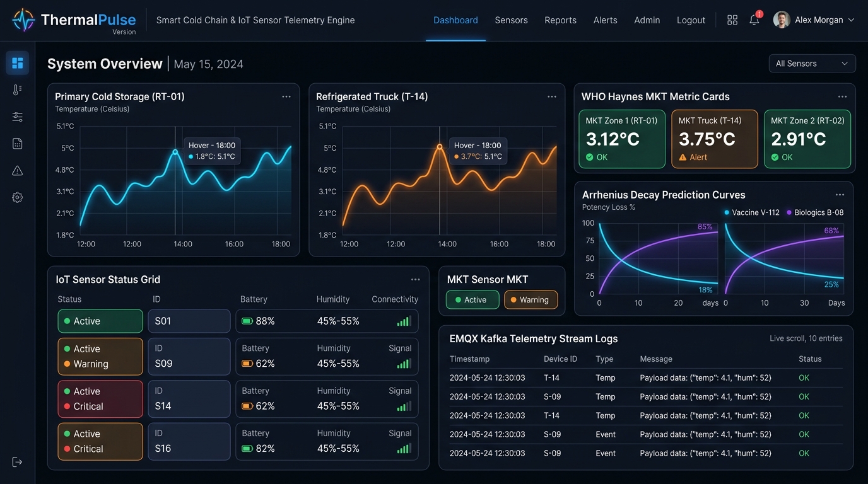Expand the Alex Morgan user menu chevron
The image size is (868, 484).
(851, 20)
